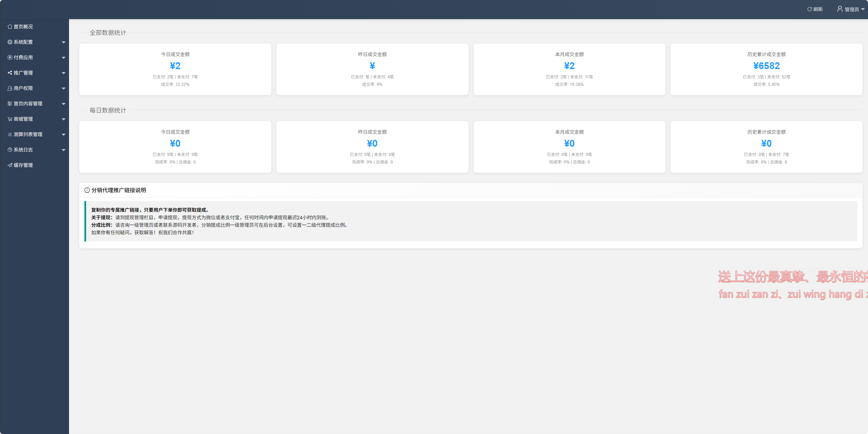The image size is (868, 434).
Task: Click the refresh icon in top bar
Action: point(810,9)
